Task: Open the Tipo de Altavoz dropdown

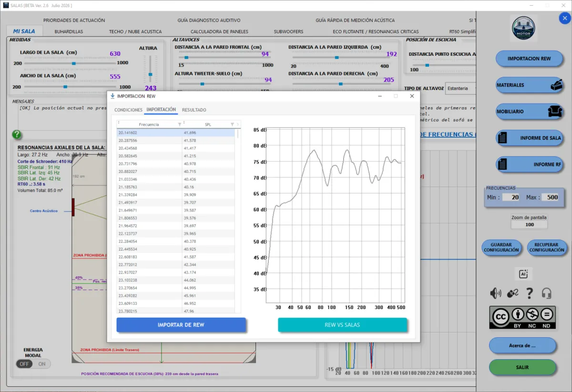Action: coord(461,88)
